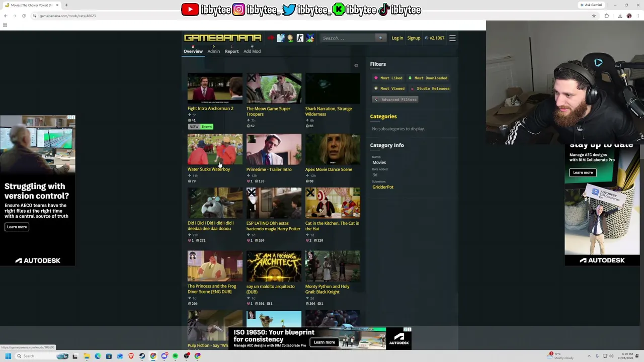
Task: Open the browser Downloads icon
Action: click(x=620, y=16)
